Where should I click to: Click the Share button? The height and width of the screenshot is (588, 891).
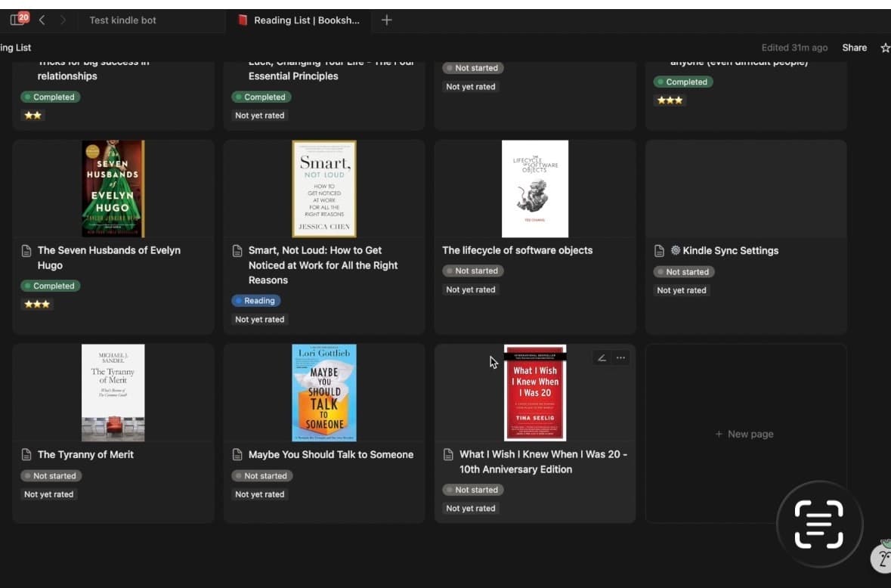point(854,47)
